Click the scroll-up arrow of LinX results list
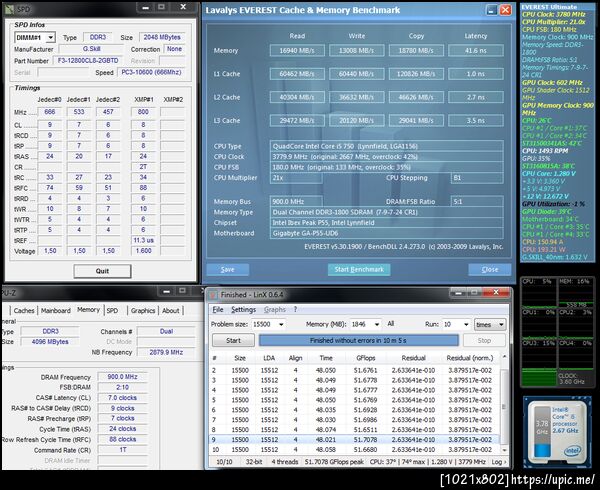Viewport: 600px width, 490px height. pyautogui.click(x=504, y=357)
